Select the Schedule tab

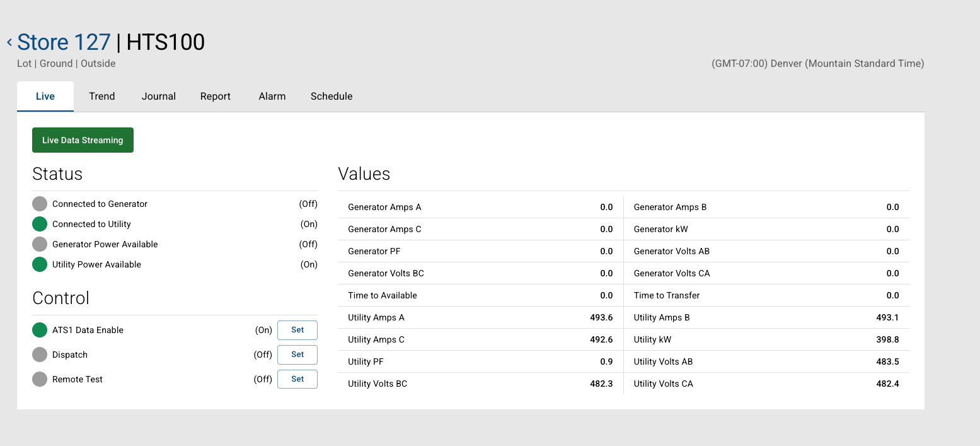(331, 97)
